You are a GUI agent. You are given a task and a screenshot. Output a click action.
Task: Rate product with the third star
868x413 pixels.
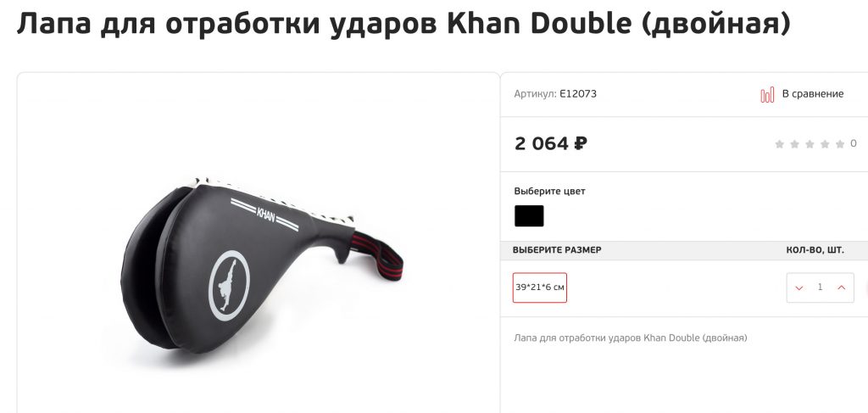coord(810,144)
